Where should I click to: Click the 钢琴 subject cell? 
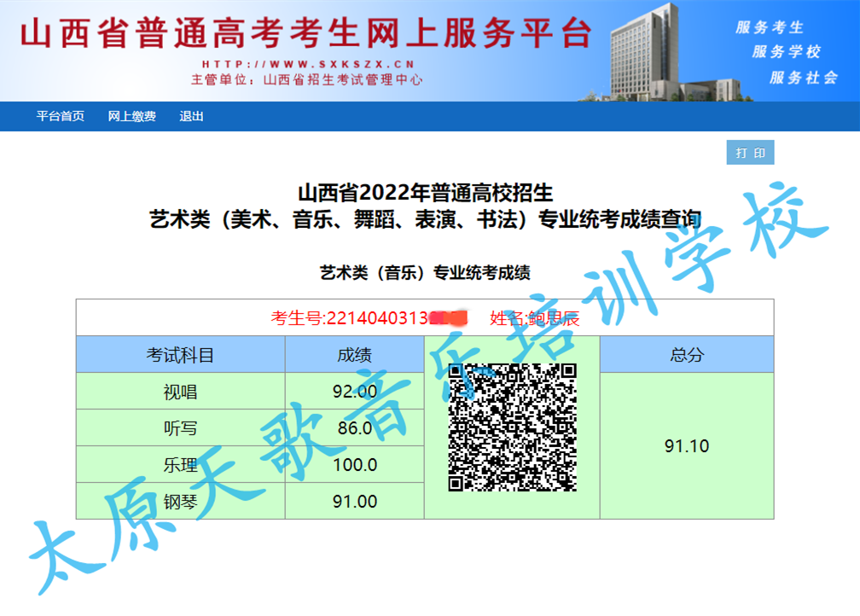click(181, 502)
